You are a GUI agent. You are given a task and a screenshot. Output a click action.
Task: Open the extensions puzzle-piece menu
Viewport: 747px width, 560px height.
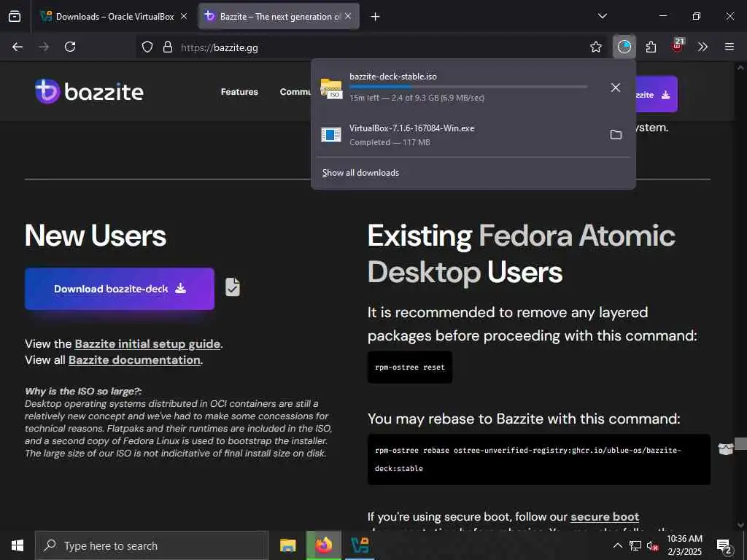point(651,47)
